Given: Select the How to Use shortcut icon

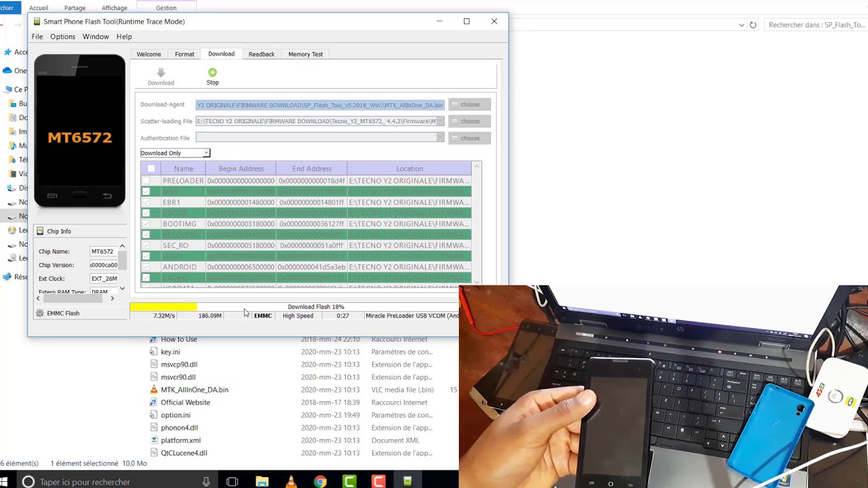Looking at the screenshot, I should 154,339.
